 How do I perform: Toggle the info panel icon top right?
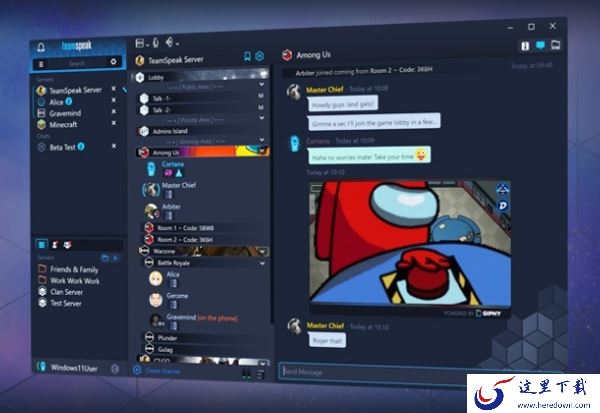525,46
